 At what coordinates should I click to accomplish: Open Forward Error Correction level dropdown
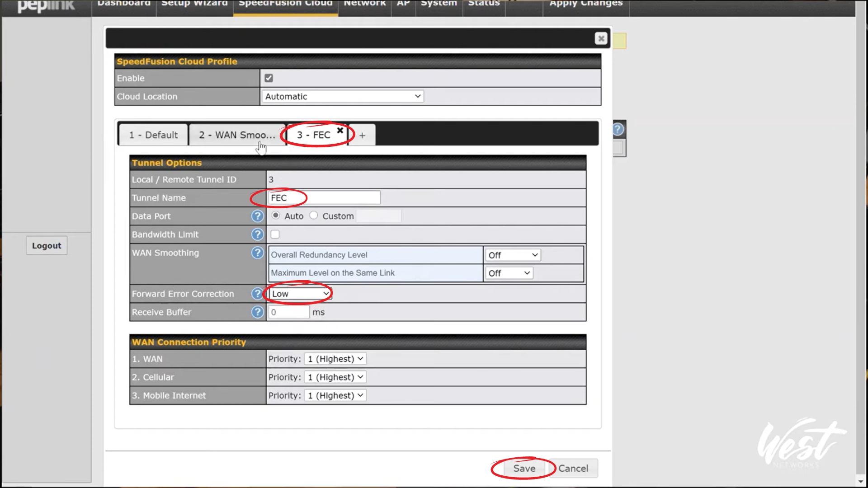point(300,294)
